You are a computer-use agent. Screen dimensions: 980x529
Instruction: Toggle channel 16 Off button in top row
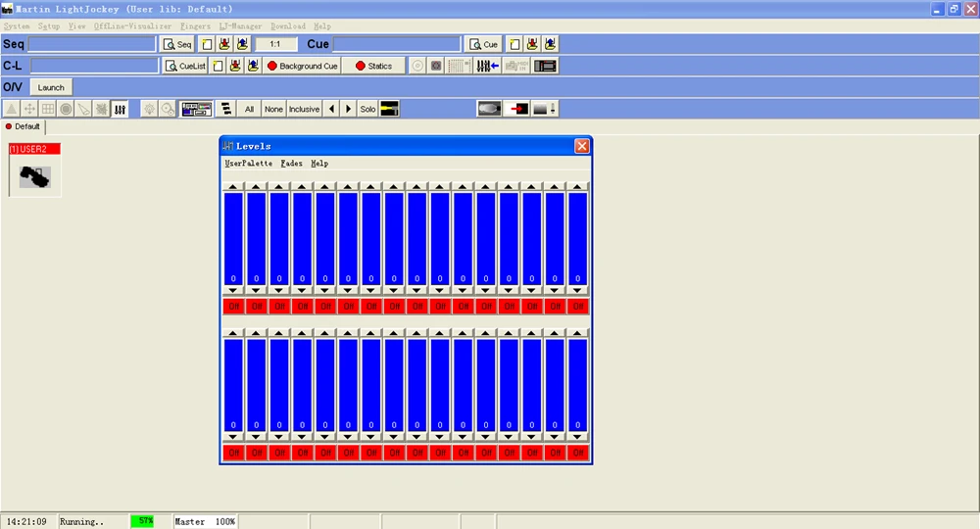[578, 306]
